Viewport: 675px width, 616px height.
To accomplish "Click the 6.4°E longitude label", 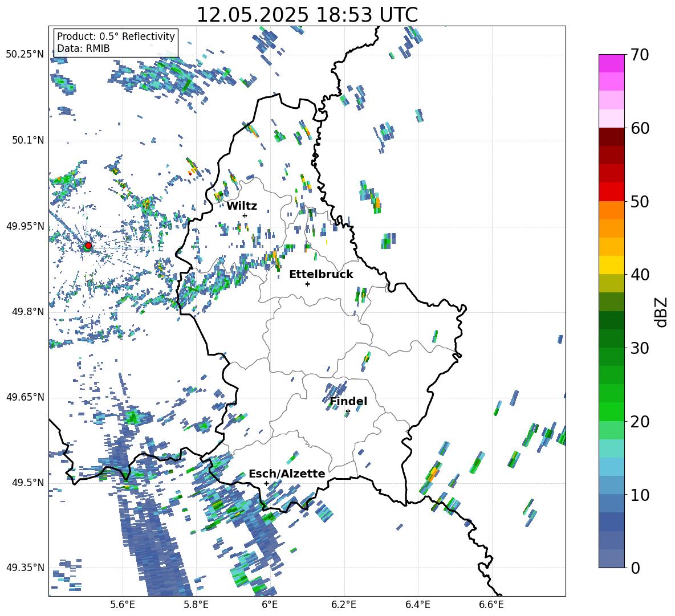I will 417,605.
